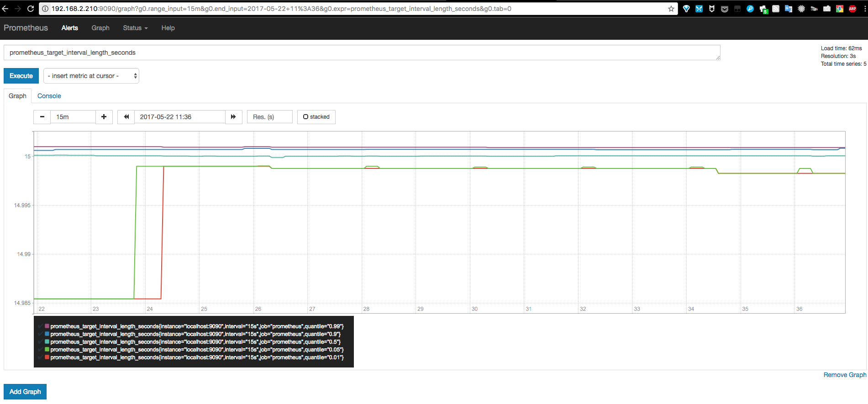The image size is (868, 404).
Task: Click the end time field showing 2017-05-22 11:36
Action: (x=180, y=117)
